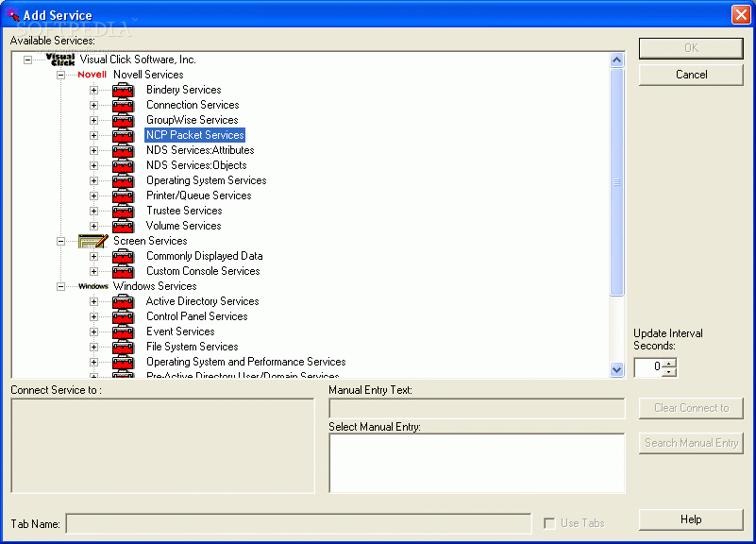
Task: Click the Custom Console Services toolbox icon
Action: tap(123, 271)
